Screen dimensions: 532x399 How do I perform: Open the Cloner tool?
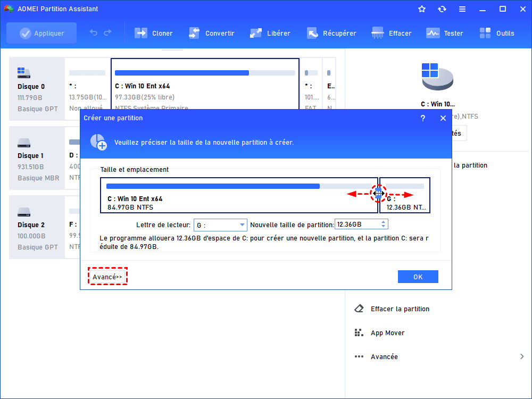click(x=154, y=33)
